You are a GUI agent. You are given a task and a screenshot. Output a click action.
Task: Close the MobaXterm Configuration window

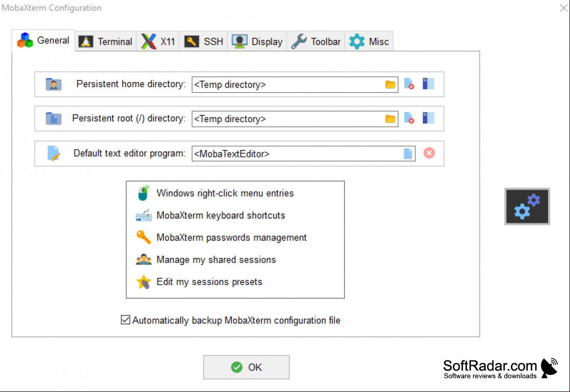[563, 8]
